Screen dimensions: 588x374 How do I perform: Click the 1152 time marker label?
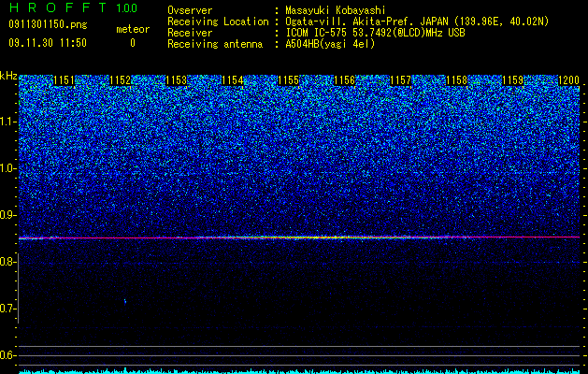click(121, 80)
